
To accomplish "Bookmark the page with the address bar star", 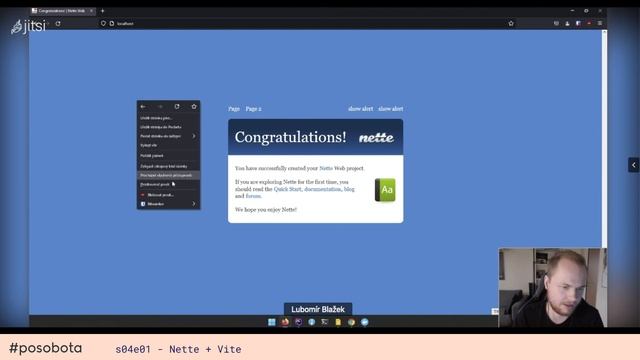I will 511,24.
